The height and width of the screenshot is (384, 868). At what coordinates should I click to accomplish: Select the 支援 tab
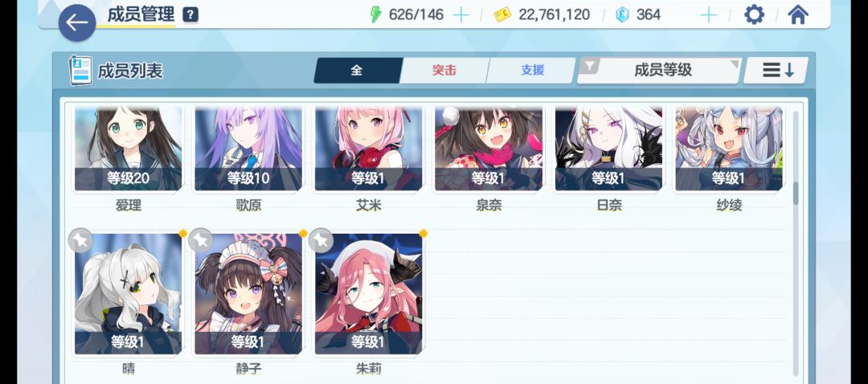(x=532, y=70)
